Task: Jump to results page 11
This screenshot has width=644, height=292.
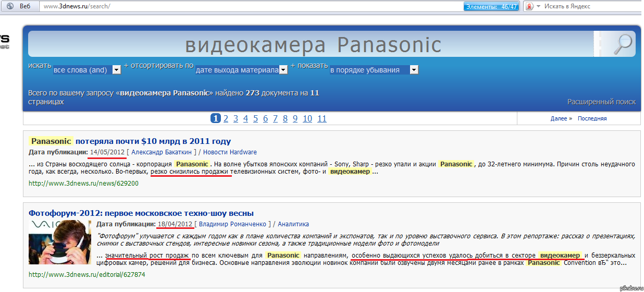Action: click(x=321, y=118)
